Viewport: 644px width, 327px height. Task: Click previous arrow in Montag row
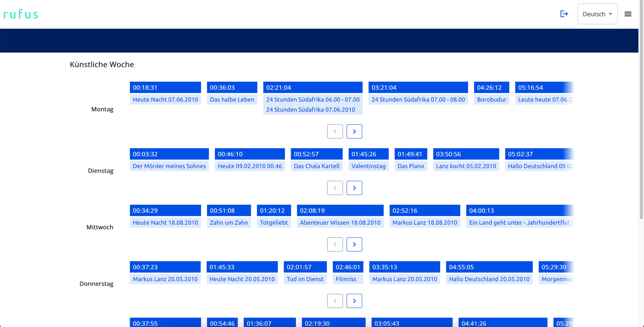[x=335, y=131]
